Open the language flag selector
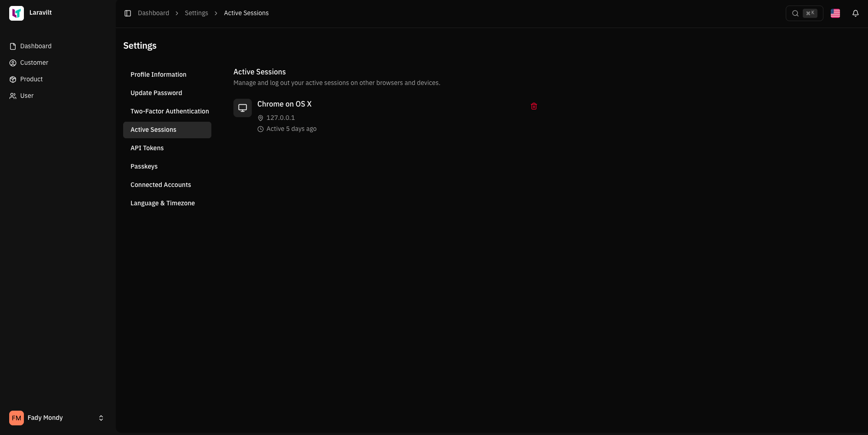 (x=835, y=13)
